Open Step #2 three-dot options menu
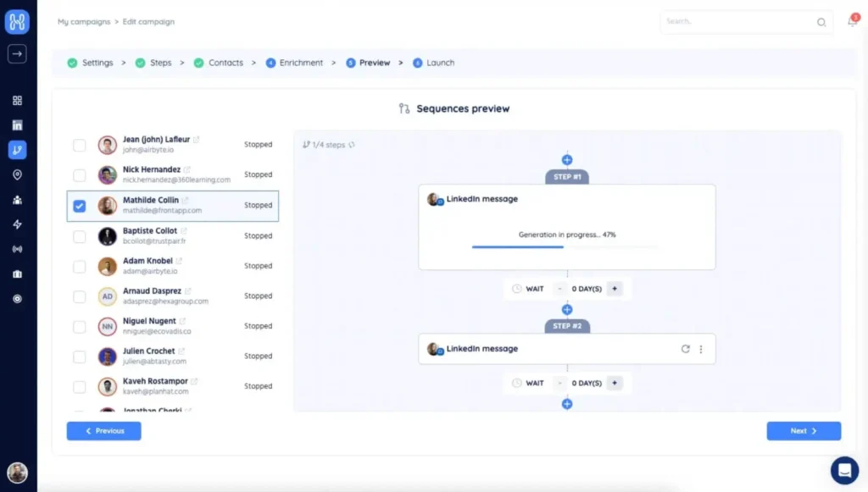Screen dimensions: 868x492 coord(701,350)
